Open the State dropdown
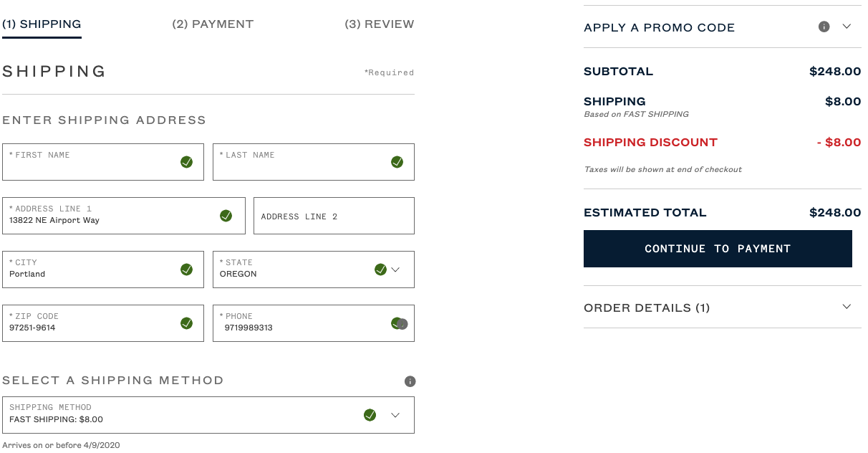The height and width of the screenshot is (453, 868). [x=395, y=270]
